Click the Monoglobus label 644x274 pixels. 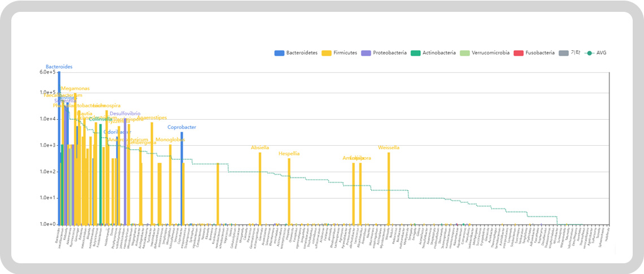(170, 140)
